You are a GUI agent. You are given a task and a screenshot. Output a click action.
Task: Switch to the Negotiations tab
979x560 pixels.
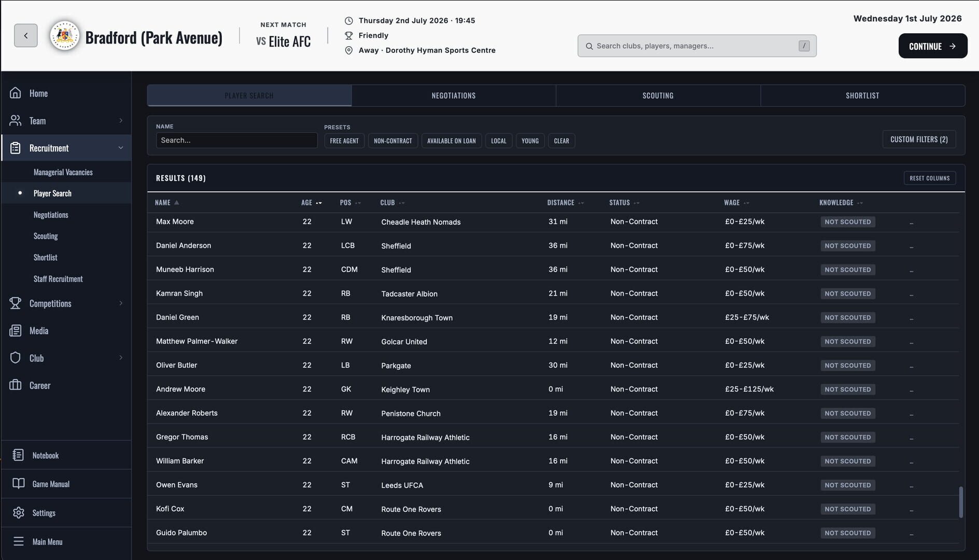coord(454,95)
